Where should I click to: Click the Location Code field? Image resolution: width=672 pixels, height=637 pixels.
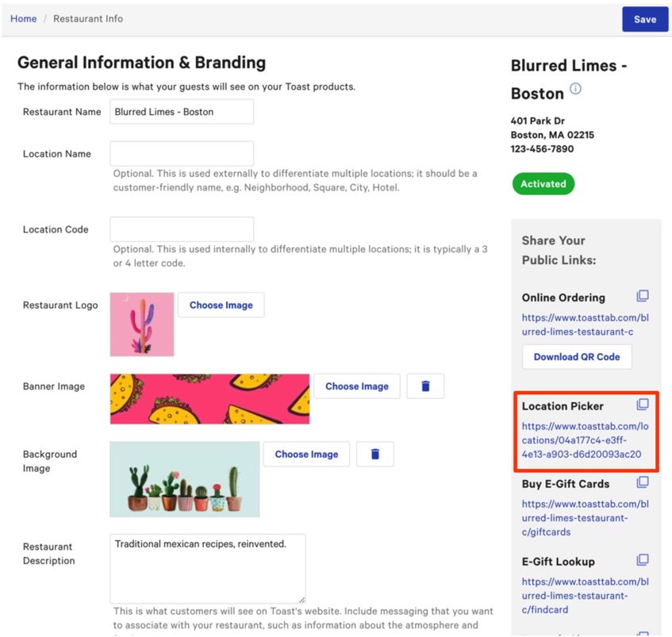[x=182, y=229]
